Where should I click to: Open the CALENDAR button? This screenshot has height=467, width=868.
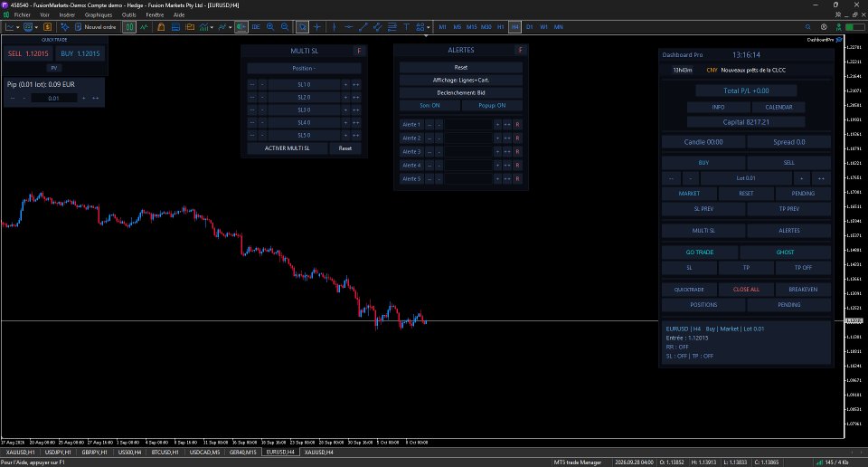point(778,107)
